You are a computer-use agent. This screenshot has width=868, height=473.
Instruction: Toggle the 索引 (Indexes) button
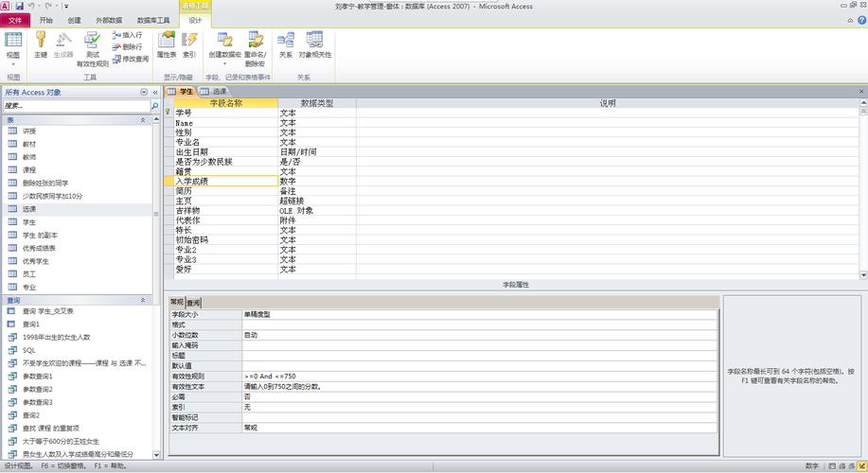pos(189,44)
